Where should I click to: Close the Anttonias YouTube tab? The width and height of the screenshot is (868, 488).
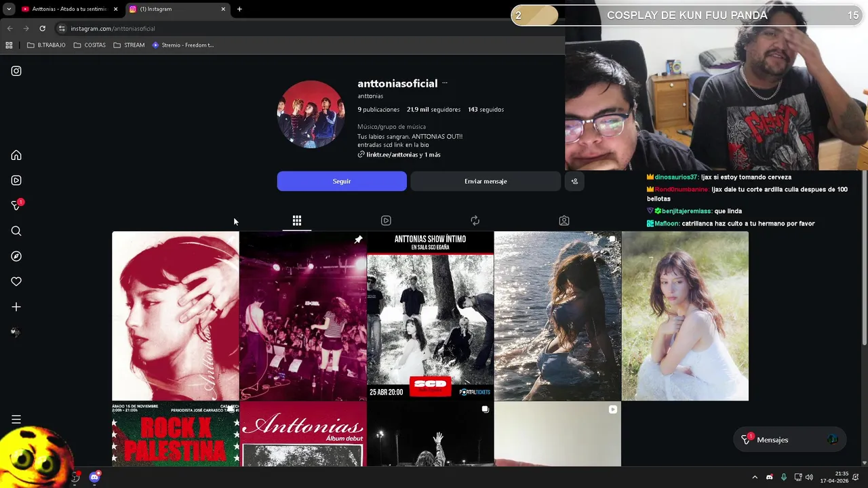tap(115, 9)
